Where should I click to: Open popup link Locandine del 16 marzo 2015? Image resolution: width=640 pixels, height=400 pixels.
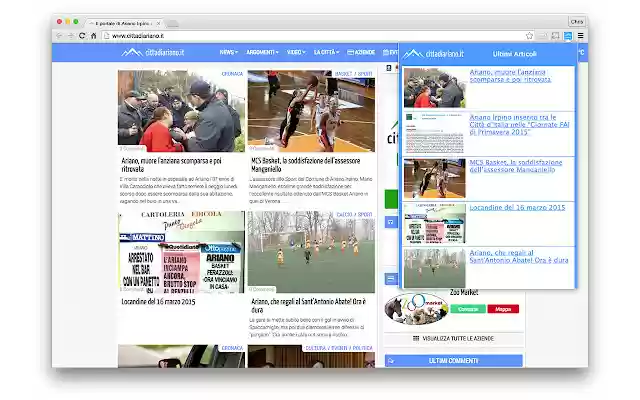pyautogui.click(x=517, y=208)
